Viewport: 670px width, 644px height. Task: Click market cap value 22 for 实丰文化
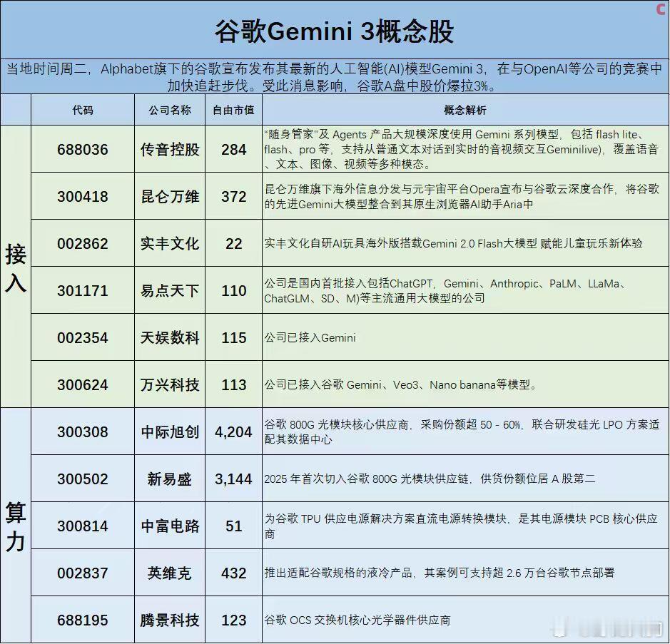[x=233, y=244]
